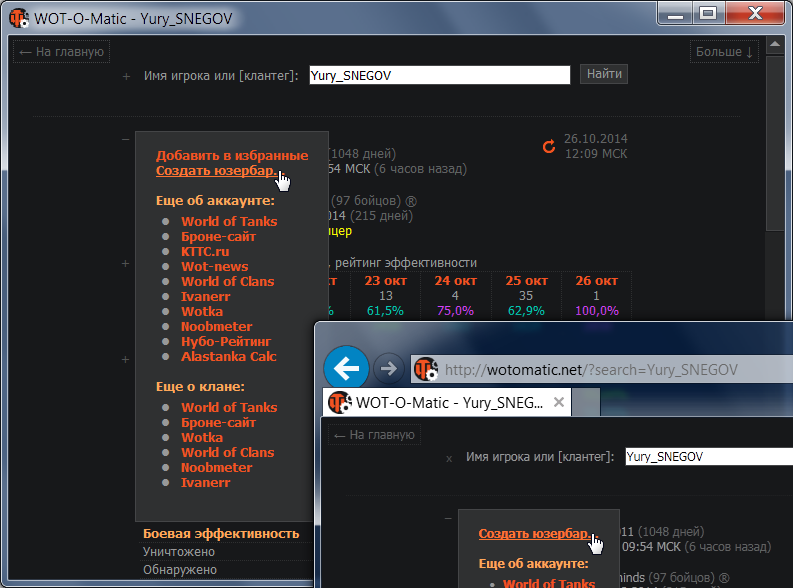Click the 'Уничтожено' row

179,552
